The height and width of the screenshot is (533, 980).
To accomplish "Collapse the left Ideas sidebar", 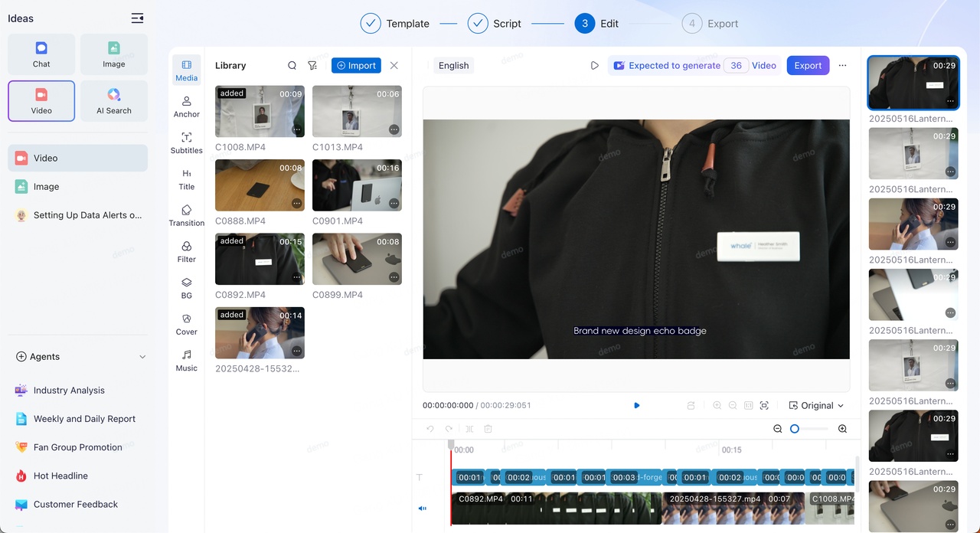I will coord(137,18).
